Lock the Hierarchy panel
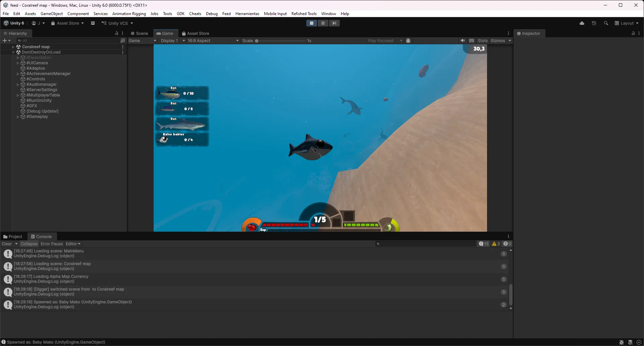The height and width of the screenshot is (346, 644). [x=117, y=34]
